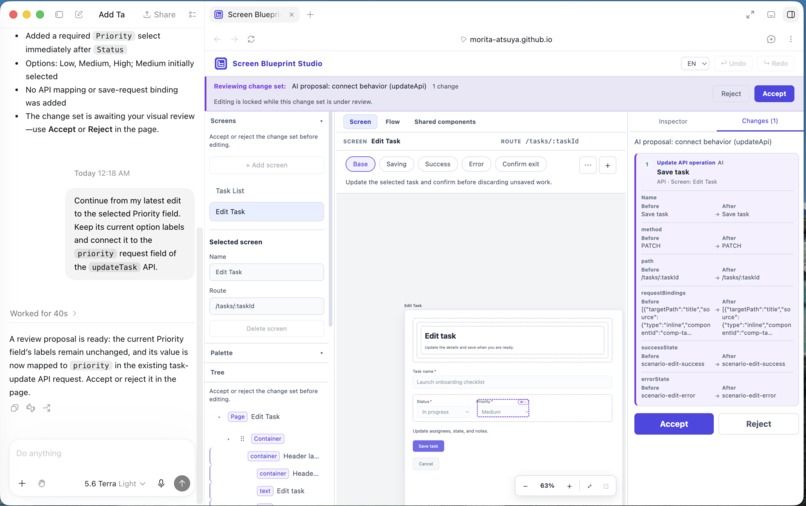
Task: Select Edit Task in the Screens list
Action: click(x=266, y=211)
